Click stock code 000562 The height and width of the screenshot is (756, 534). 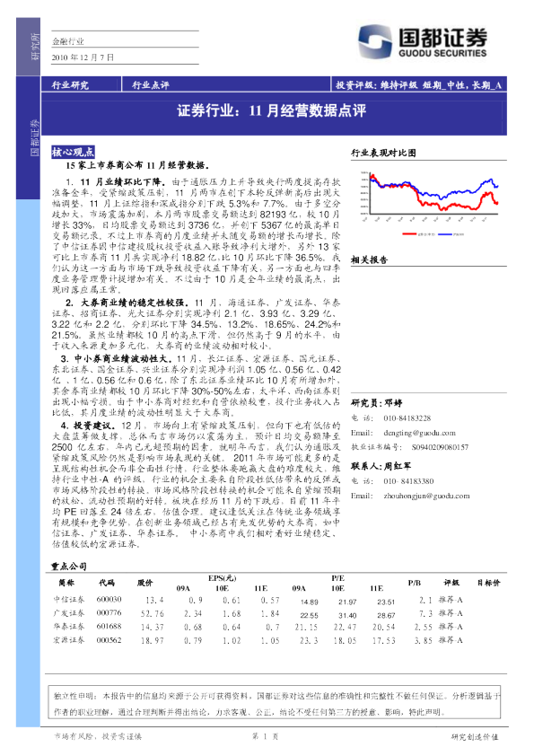[x=109, y=640]
